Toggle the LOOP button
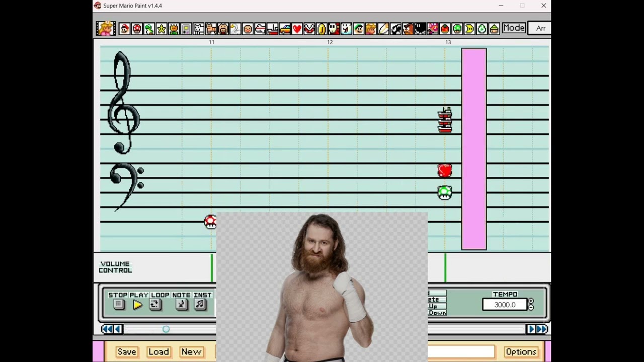Image resolution: width=644 pixels, height=362 pixels. click(155, 304)
